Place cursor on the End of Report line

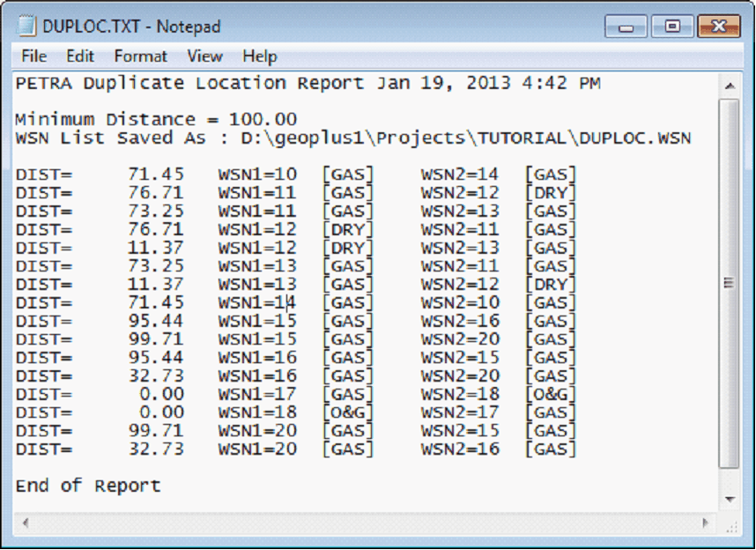pos(88,486)
